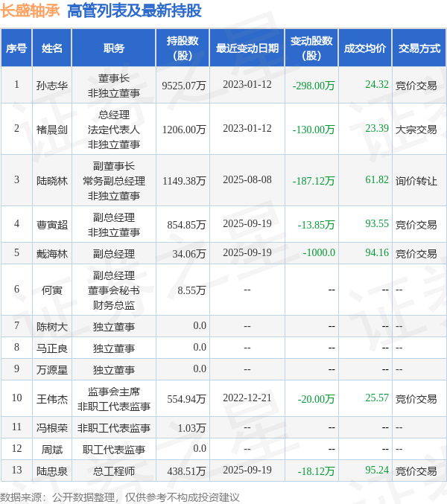Click average price 93.55
This screenshot has width=447, height=504.
click(x=377, y=224)
